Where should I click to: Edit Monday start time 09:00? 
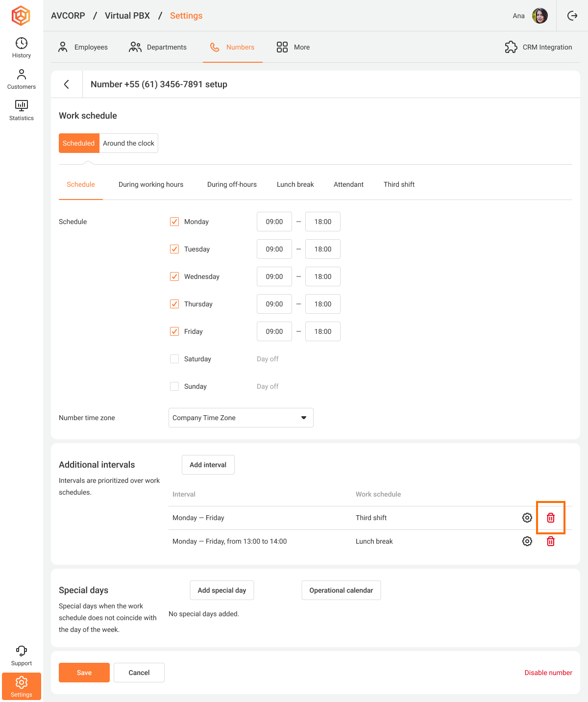(274, 222)
